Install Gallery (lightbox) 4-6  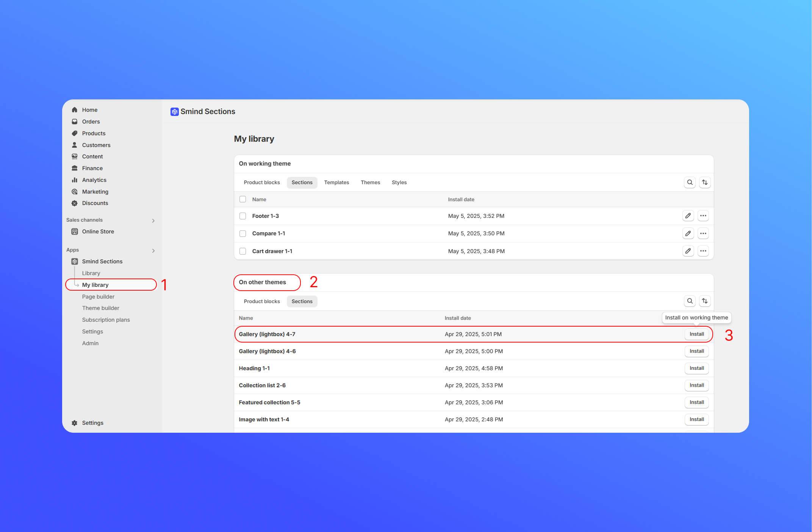(x=696, y=351)
